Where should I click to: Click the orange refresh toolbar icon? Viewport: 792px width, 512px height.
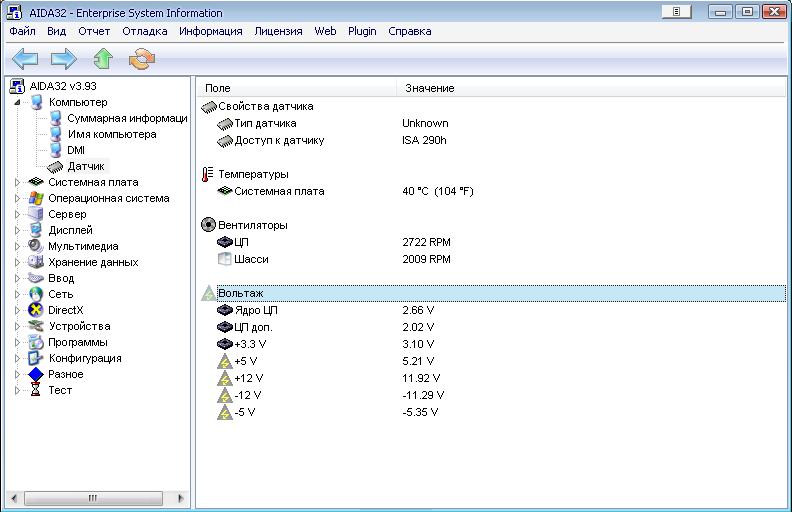click(142, 59)
